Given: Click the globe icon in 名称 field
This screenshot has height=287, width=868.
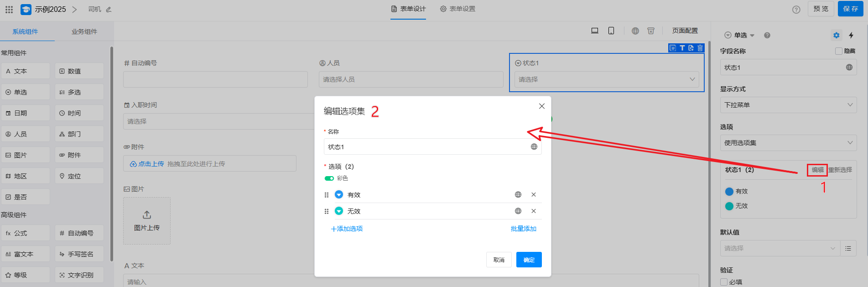Looking at the screenshot, I should click(x=534, y=147).
